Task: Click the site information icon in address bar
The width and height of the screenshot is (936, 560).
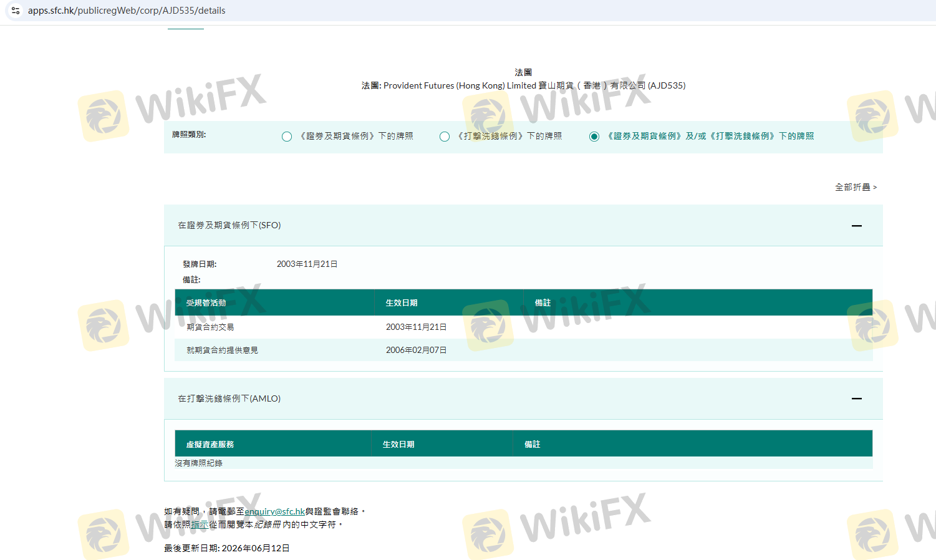Action: click(x=16, y=11)
